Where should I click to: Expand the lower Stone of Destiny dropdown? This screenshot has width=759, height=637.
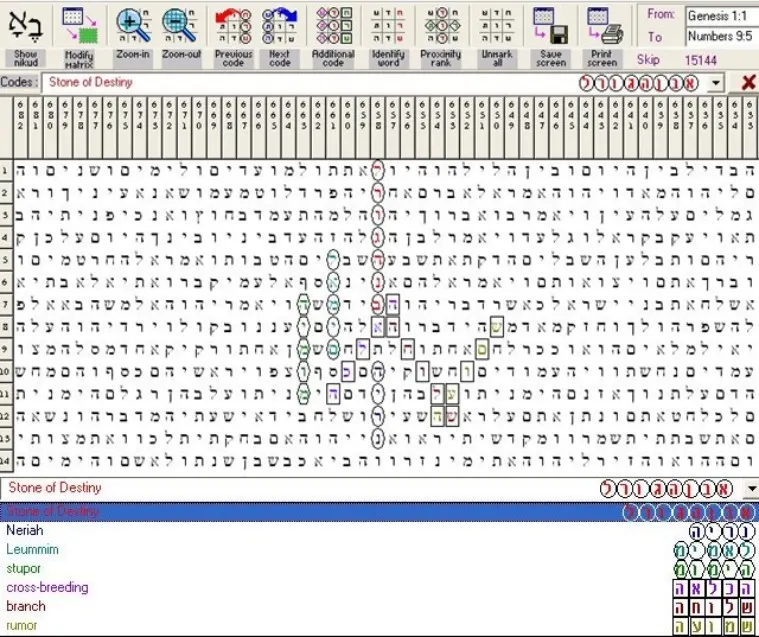tap(751, 489)
